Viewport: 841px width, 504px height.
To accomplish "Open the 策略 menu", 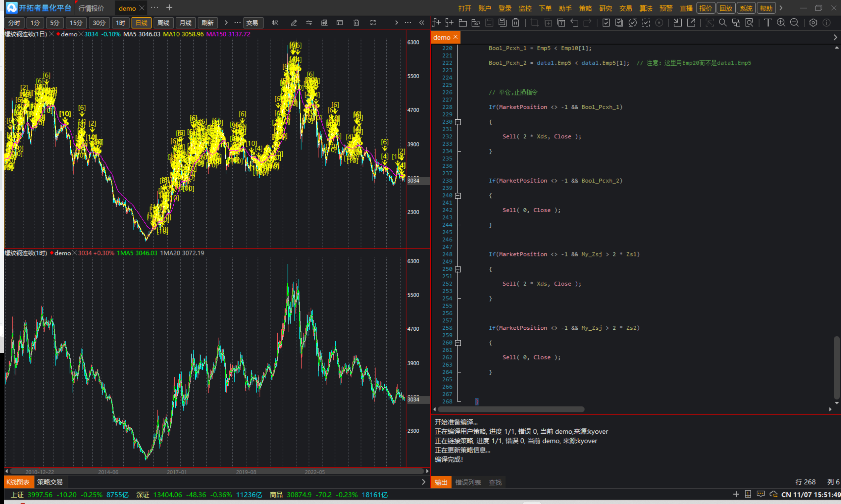I will [x=585, y=8].
